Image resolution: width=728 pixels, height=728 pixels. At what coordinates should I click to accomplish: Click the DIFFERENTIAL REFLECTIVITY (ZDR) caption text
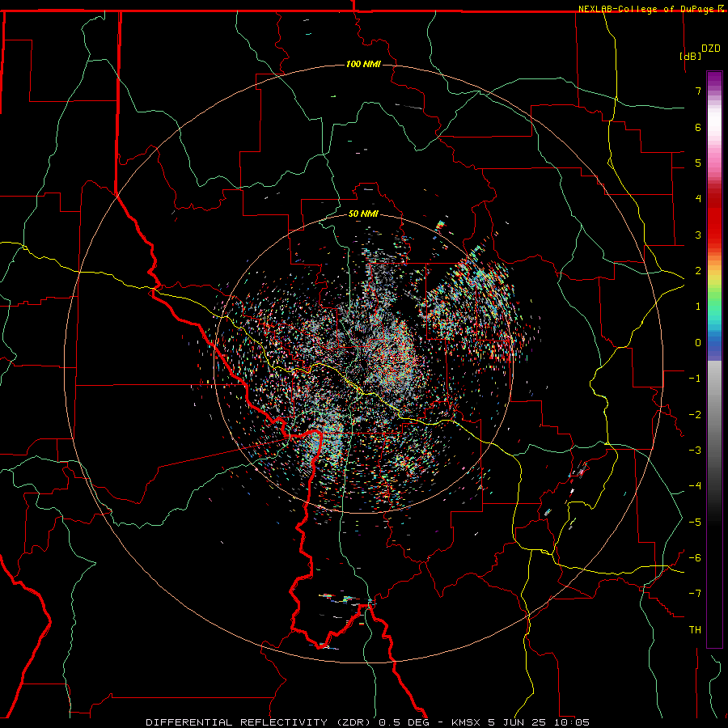pyautogui.click(x=259, y=722)
